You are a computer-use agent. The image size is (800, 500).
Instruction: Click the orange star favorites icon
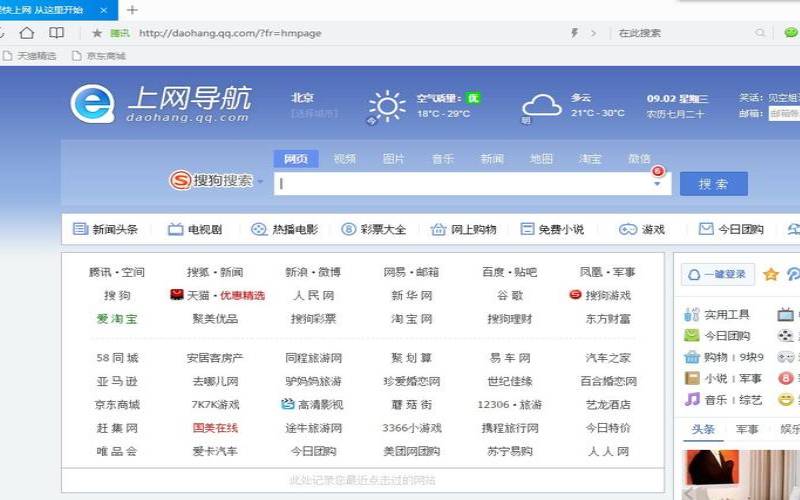(770, 274)
